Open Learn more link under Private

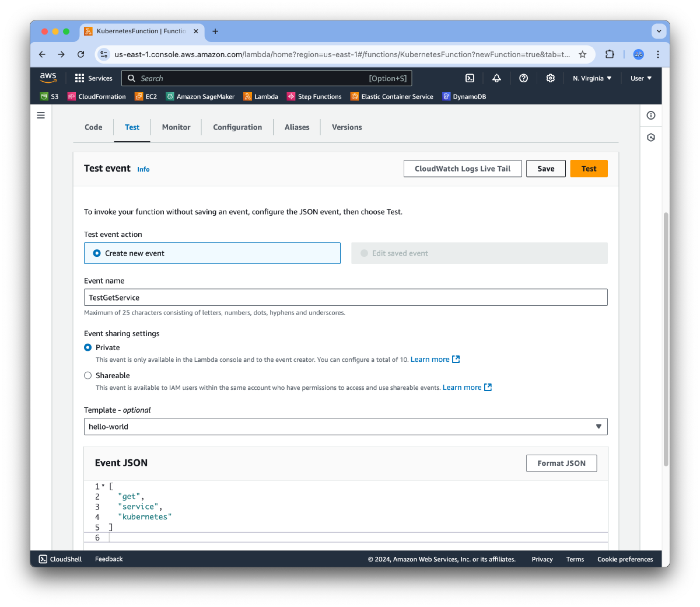coord(435,360)
